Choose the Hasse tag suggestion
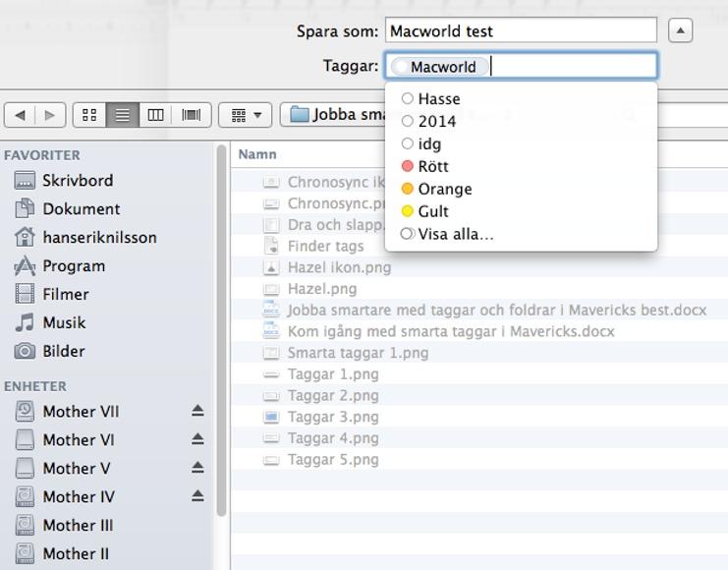This screenshot has width=728, height=570. tap(438, 98)
